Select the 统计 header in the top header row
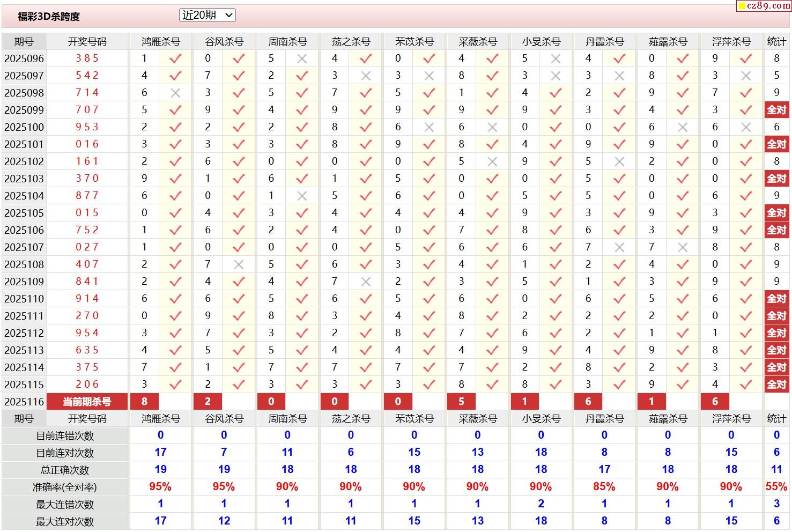Screen dimensions: 792x532 click(x=776, y=41)
